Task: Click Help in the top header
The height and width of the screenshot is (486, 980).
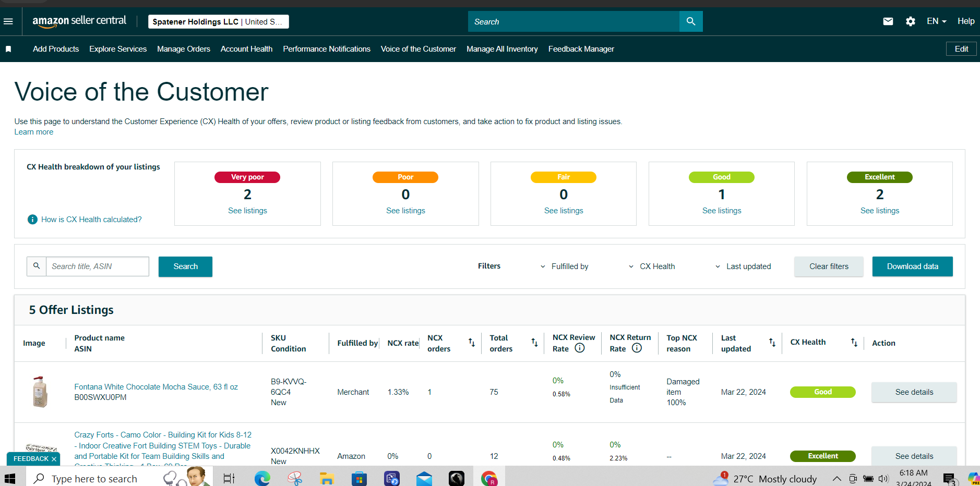Action: click(966, 21)
